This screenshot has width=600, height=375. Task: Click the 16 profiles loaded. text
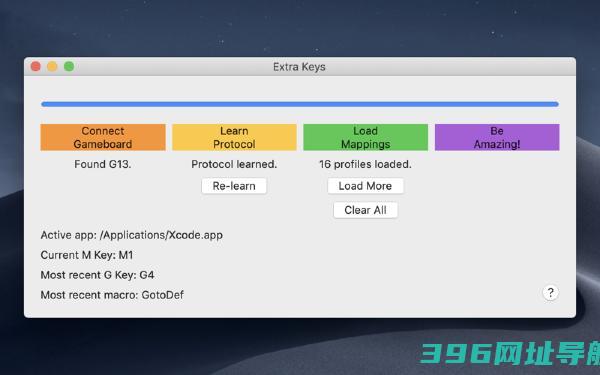click(x=365, y=164)
